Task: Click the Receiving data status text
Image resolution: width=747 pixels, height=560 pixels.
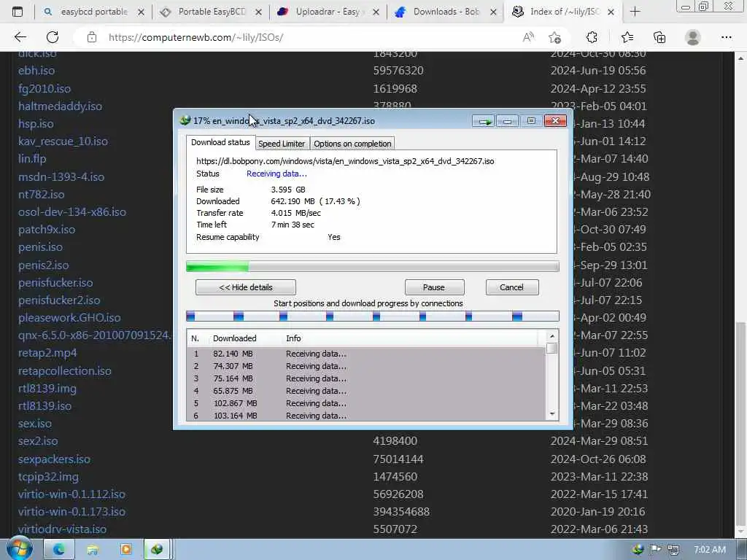Action: pos(276,174)
